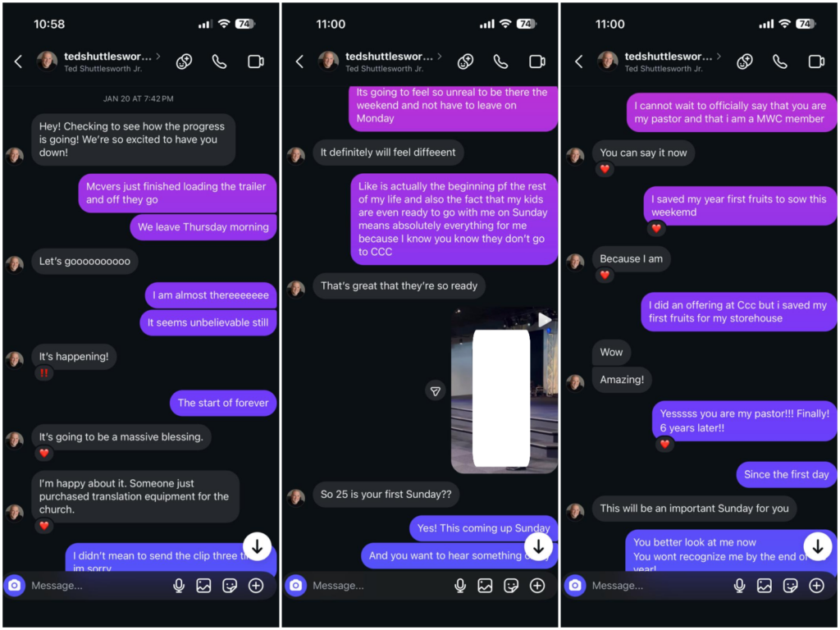Tap heart reaction under "You can say it now"
Image resolution: width=840 pixels, height=630 pixels.
[x=605, y=169]
